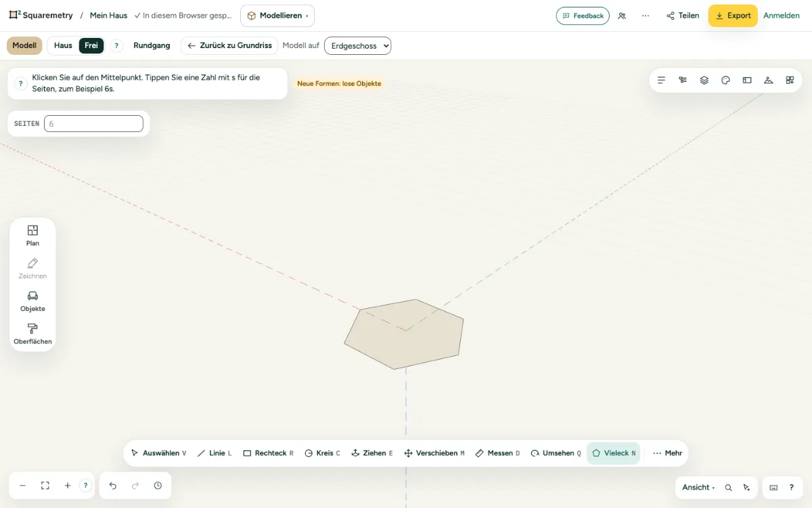Select the Messen measuring tool
This screenshot has height=508, width=812.
click(497, 453)
